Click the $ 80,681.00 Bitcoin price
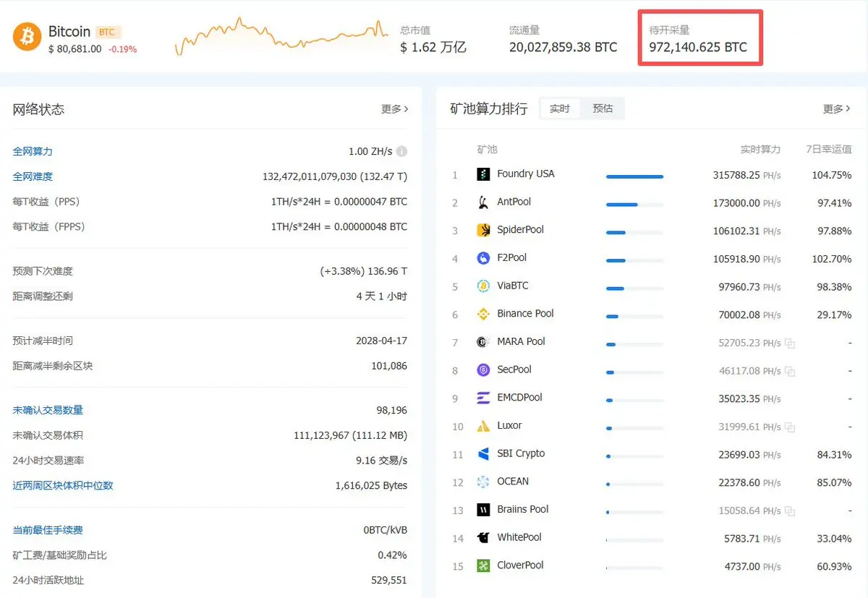Screen dimensions: 868x598 pyautogui.click(x=75, y=49)
